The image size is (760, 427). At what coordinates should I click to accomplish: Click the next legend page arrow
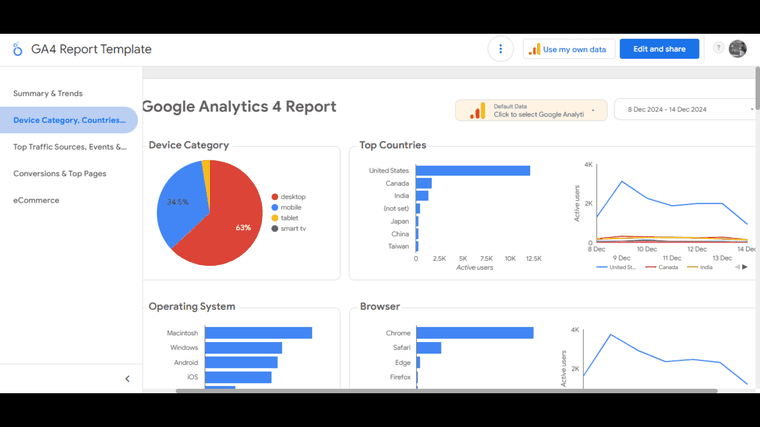pyautogui.click(x=745, y=267)
